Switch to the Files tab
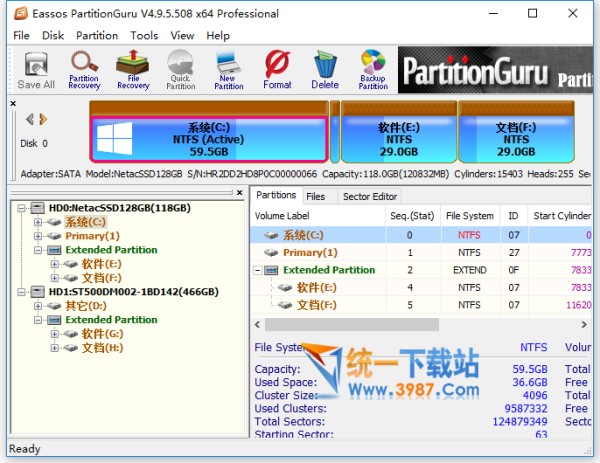600x463 pixels. tap(316, 197)
